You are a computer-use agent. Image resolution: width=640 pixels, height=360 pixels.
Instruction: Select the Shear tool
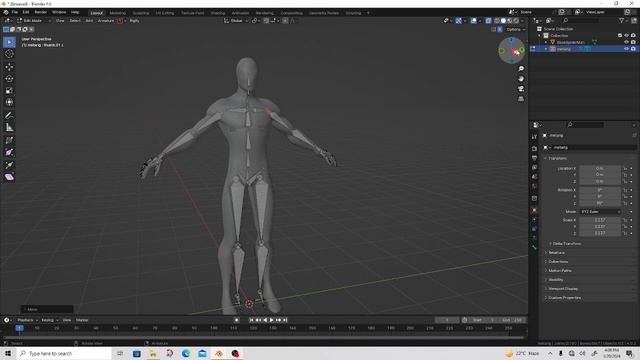point(9,177)
